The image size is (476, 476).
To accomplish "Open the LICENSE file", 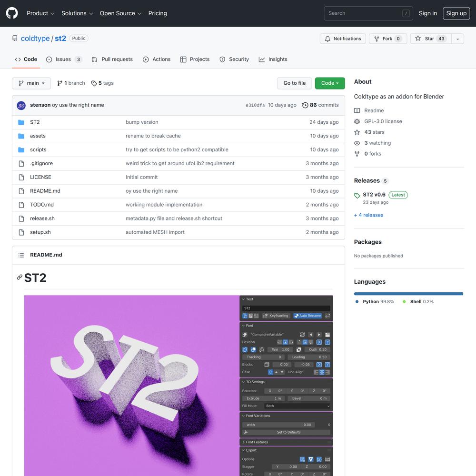I will pyautogui.click(x=40, y=177).
